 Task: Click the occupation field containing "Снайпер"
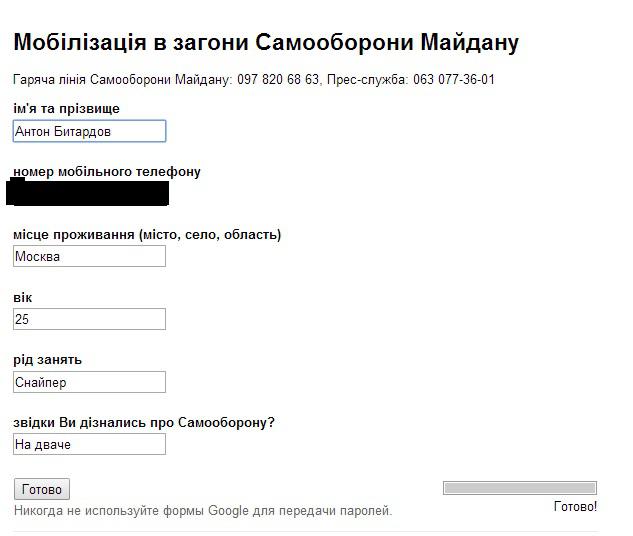coord(89,382)
